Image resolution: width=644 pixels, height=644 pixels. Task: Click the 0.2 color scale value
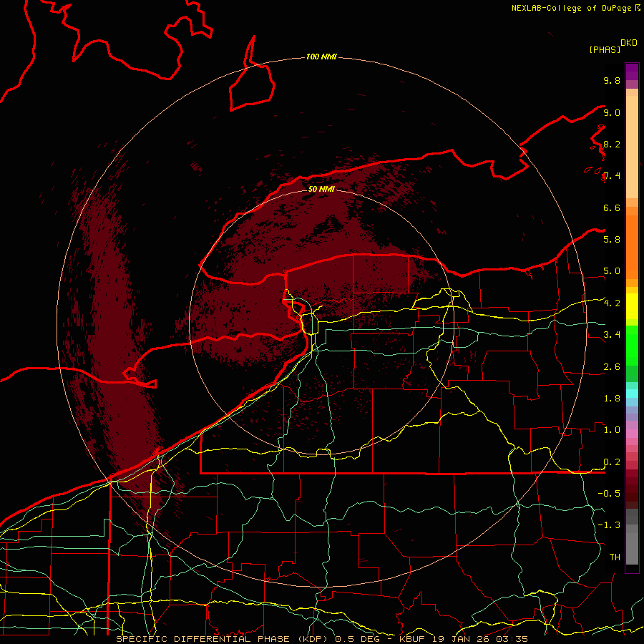pyautogui.click(x=612, y=462)
